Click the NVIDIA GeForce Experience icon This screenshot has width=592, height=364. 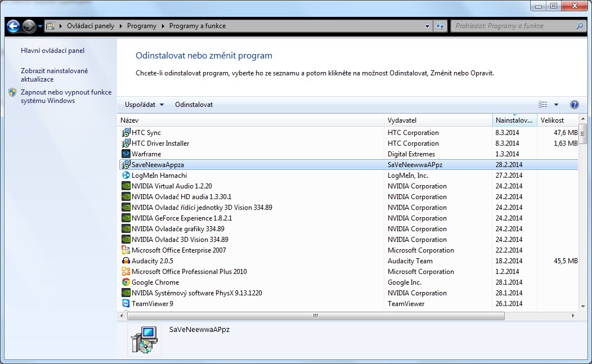[125, 218]
